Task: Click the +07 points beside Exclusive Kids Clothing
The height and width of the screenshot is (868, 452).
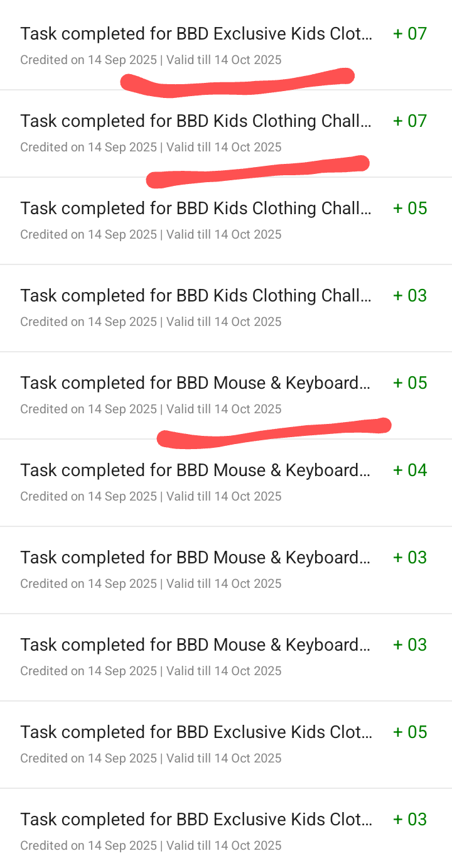Action: 410,34
